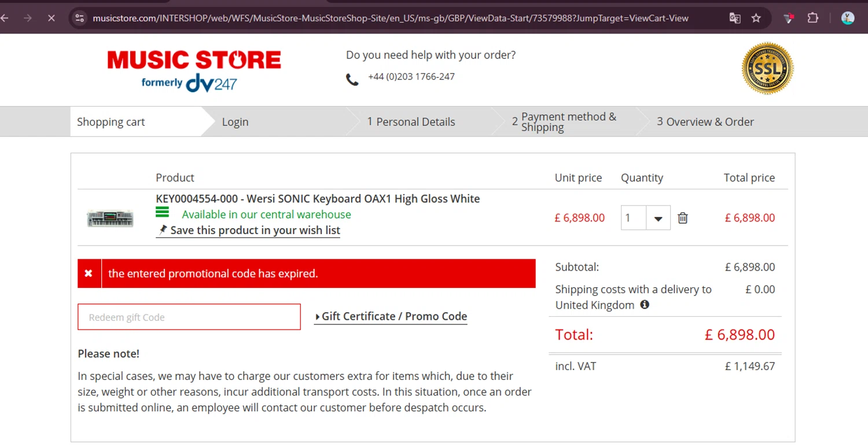
Task: Click the 'Please note!' heading
Action: pos(109,353)
